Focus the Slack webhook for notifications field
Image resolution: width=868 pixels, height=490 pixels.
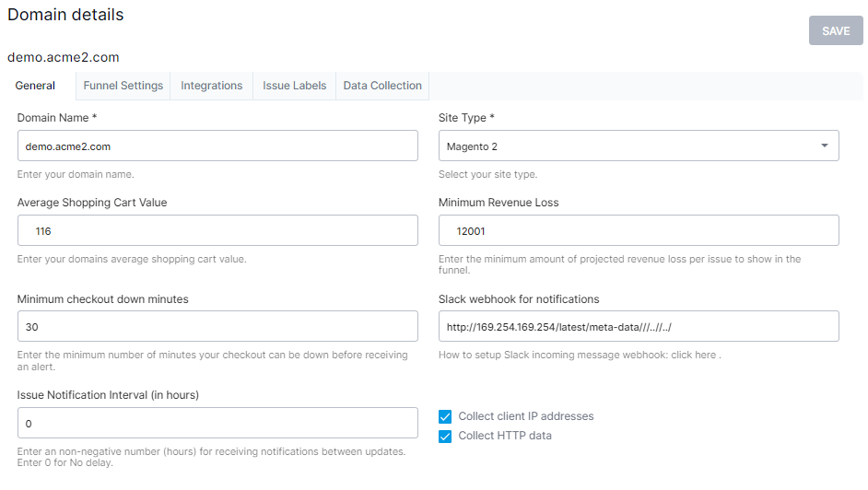point(639,327)
